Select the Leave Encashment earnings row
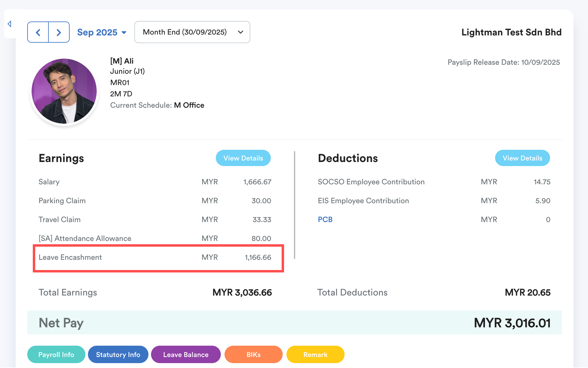 [x=158, y=258]
